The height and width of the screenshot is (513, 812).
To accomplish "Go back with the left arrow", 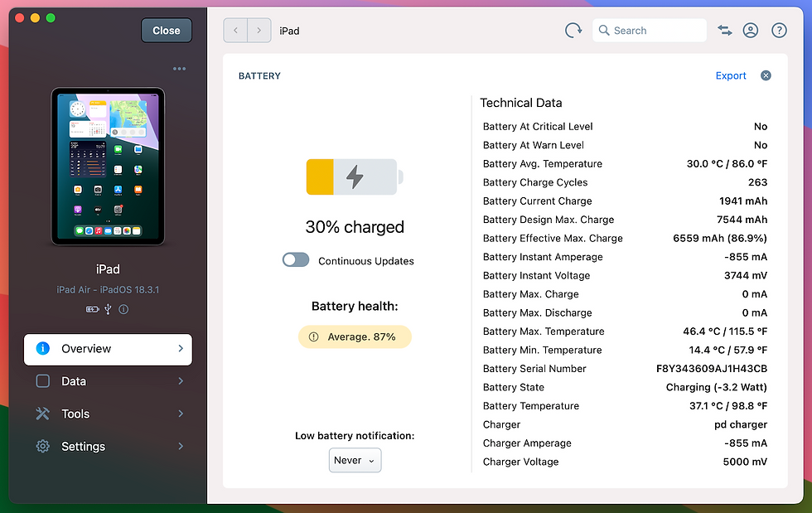I will point(235,31).
